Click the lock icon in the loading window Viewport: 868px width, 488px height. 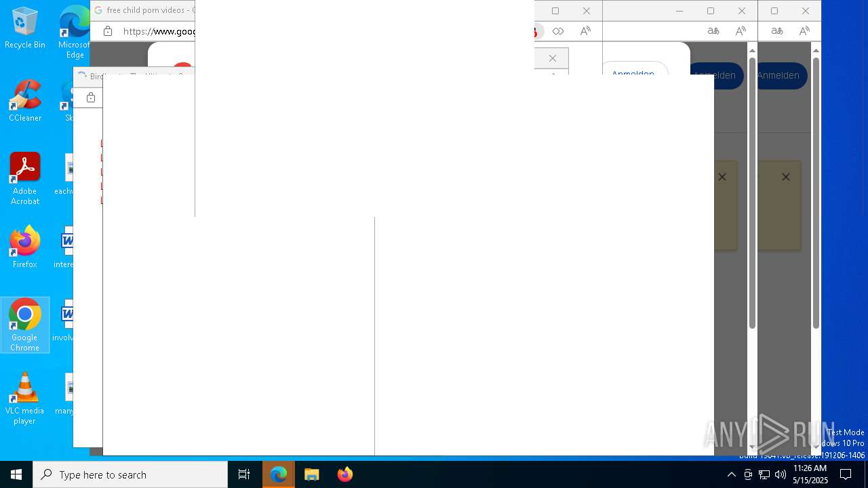[x=91, y=98]
